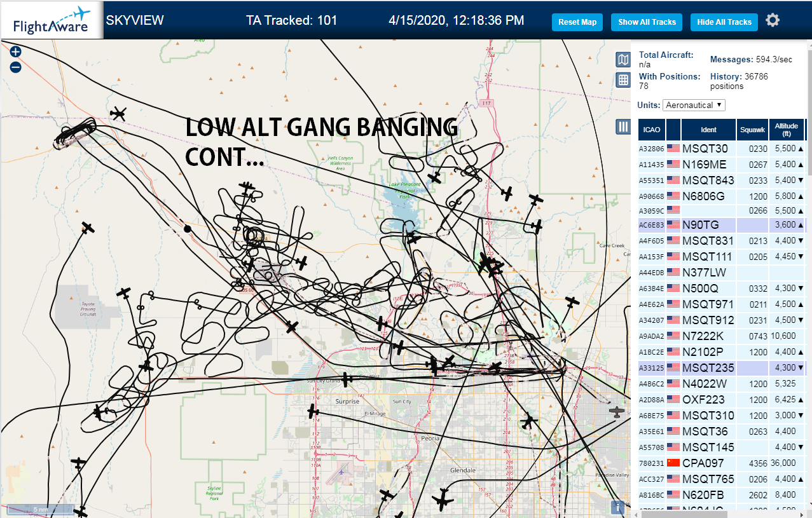Select MSQT843 aircraft row
This screenshot has width=812, height=518.
(722, 180)
